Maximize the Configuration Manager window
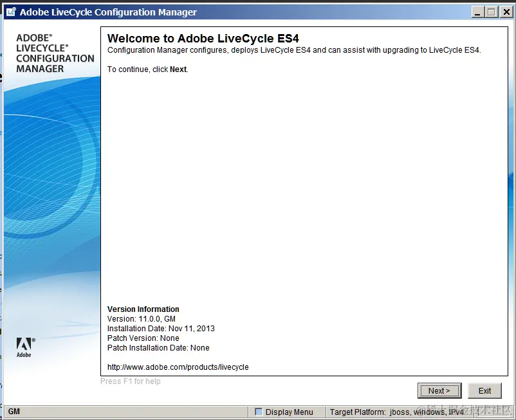Viewport: 516px width, 420px height. coord(492,12)
